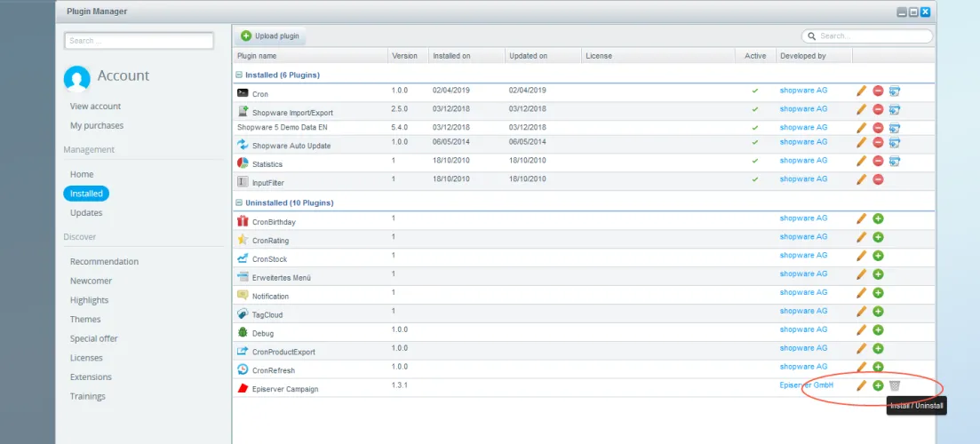The height and width of the screenshot is (444, 980).
Task: Uninstall the InputFilter plugin
Action: pos(878,179)
